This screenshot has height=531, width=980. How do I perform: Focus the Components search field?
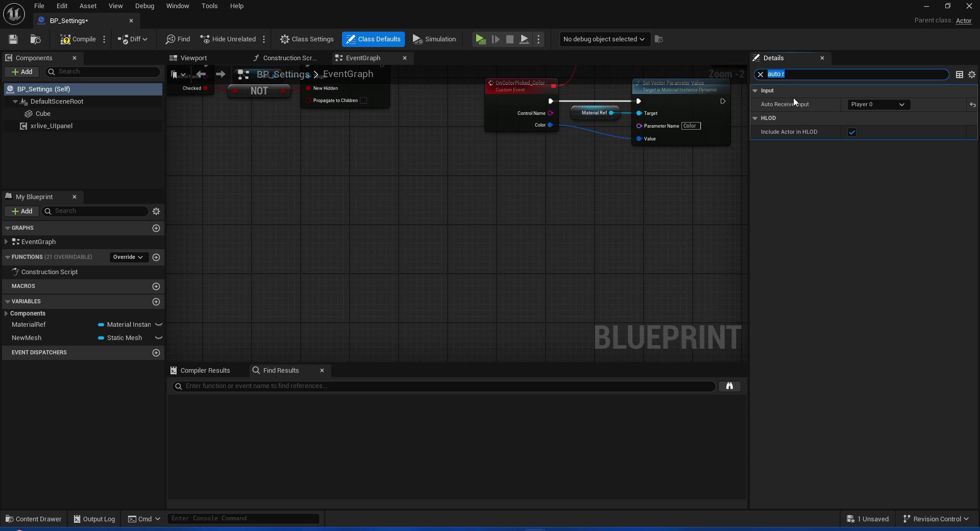tap(103, 72)
